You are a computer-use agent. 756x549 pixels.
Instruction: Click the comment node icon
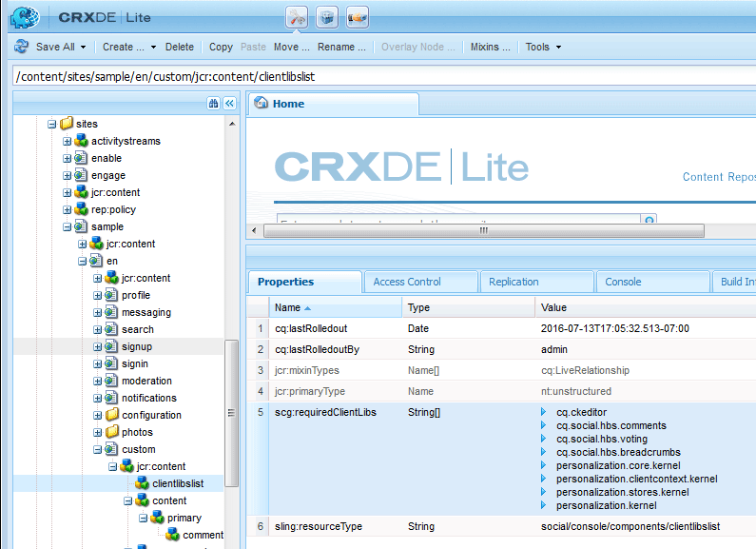click(x=173, y=535)
